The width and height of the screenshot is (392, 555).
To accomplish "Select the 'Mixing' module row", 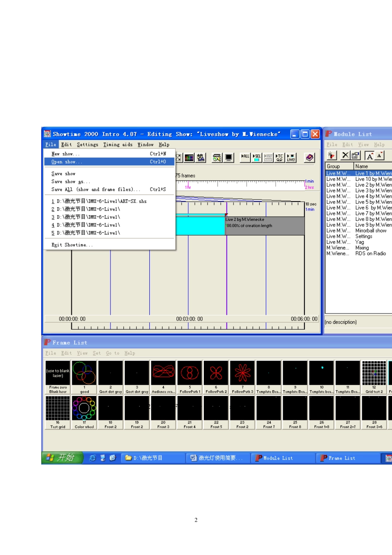I will click(x=359, y=248).
